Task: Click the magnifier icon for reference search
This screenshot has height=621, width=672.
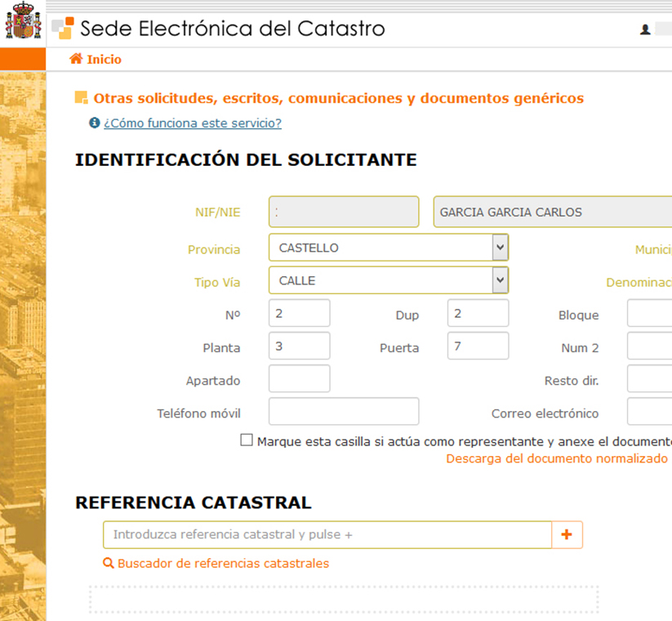Action: coord(108,563)
